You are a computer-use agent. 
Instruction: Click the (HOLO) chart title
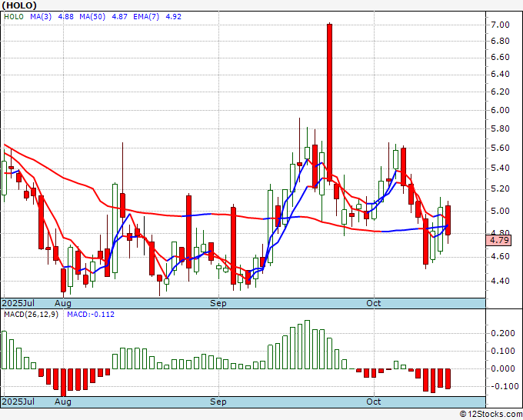pos(19,5)
